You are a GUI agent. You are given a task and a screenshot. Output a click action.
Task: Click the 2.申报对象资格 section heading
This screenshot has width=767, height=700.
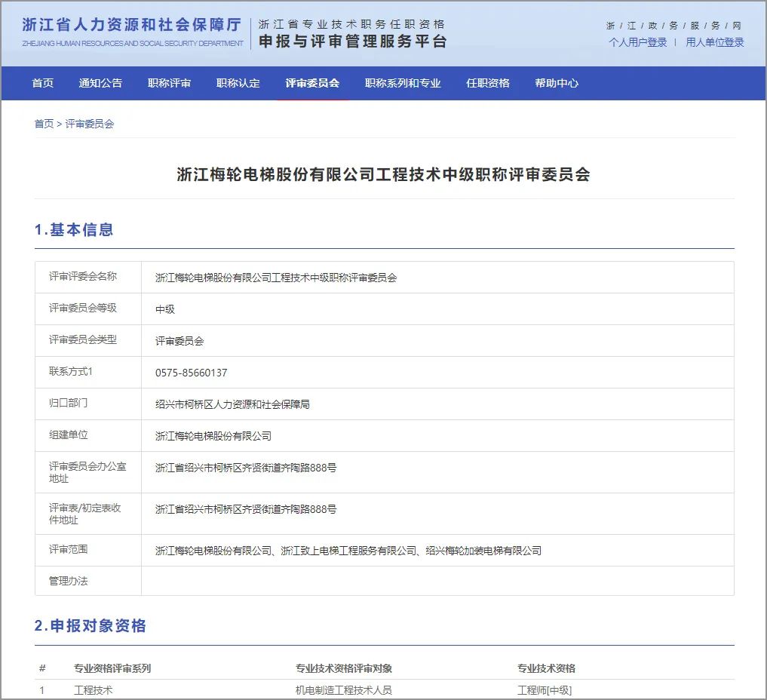point(90,625)
